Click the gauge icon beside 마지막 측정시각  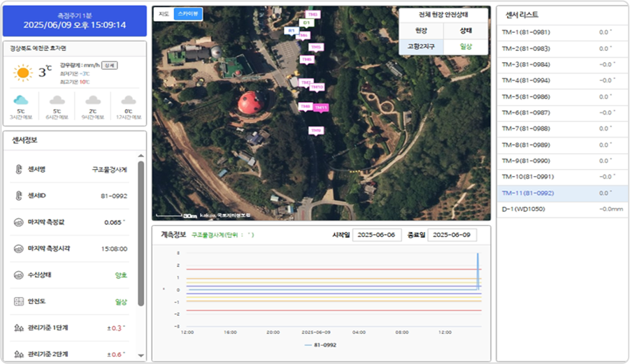[x=18, y=249]
